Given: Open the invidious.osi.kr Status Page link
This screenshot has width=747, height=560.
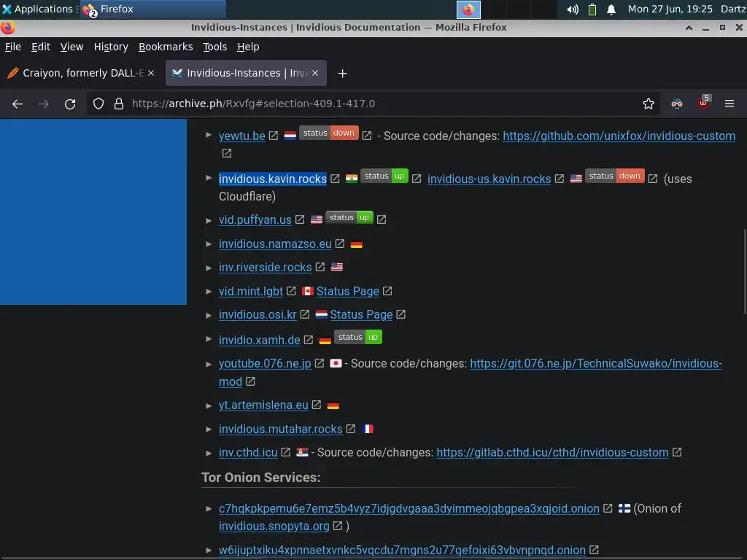Looking at the screenshot, I should (361, 314).
